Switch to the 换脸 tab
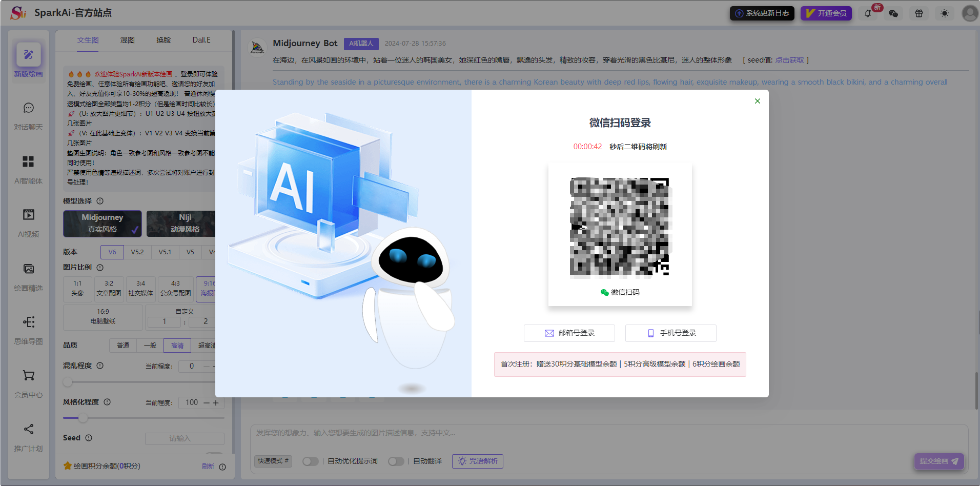The height and width of the screenshot is (486, 980). point(164,40)
